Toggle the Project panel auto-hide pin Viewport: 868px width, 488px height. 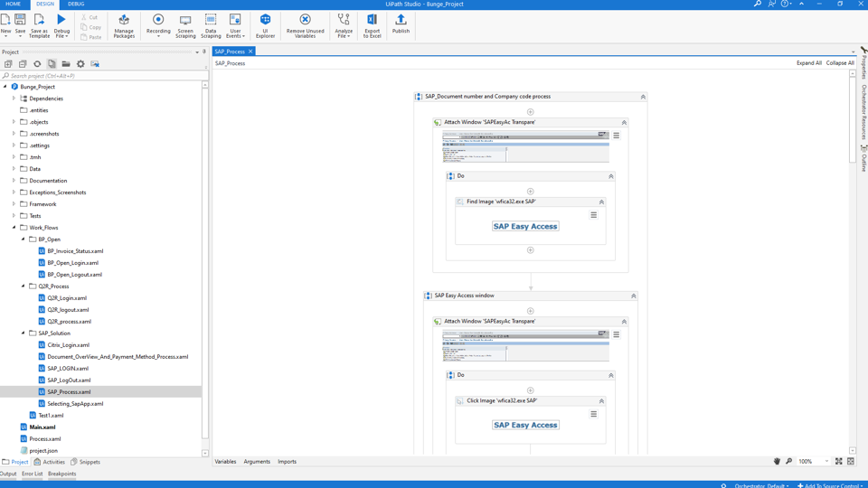click(204, 52)
